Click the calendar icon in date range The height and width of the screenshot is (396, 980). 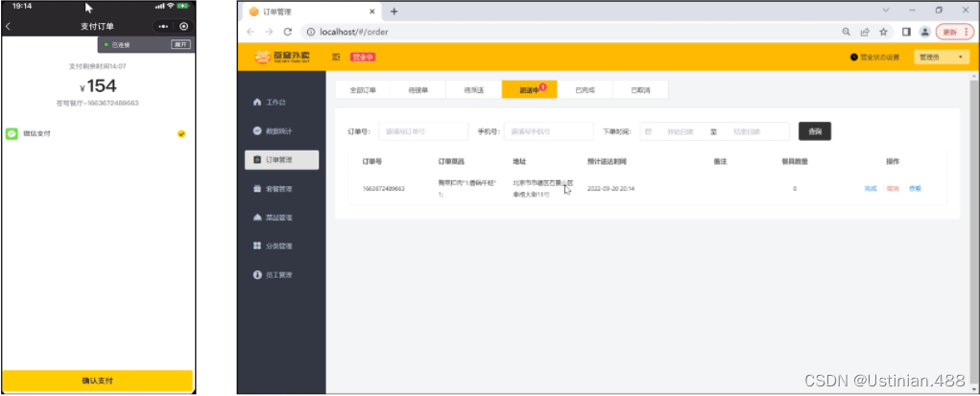648,131
